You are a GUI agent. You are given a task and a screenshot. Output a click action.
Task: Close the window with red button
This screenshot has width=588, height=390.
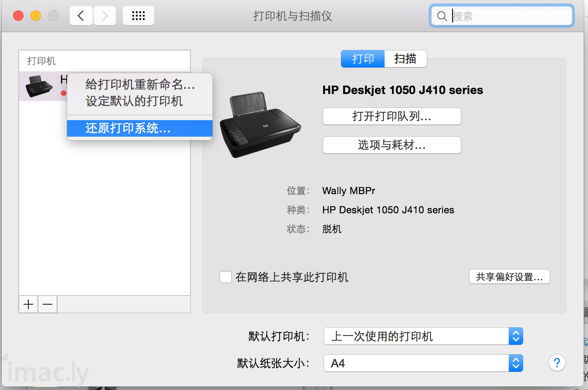(x=18, y=16)
